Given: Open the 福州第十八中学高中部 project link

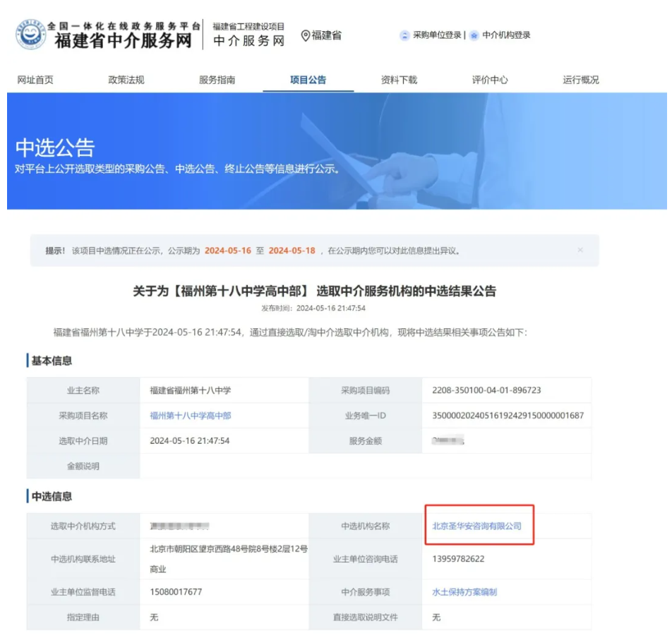Looking at the screenshot, I should (191, 416).
